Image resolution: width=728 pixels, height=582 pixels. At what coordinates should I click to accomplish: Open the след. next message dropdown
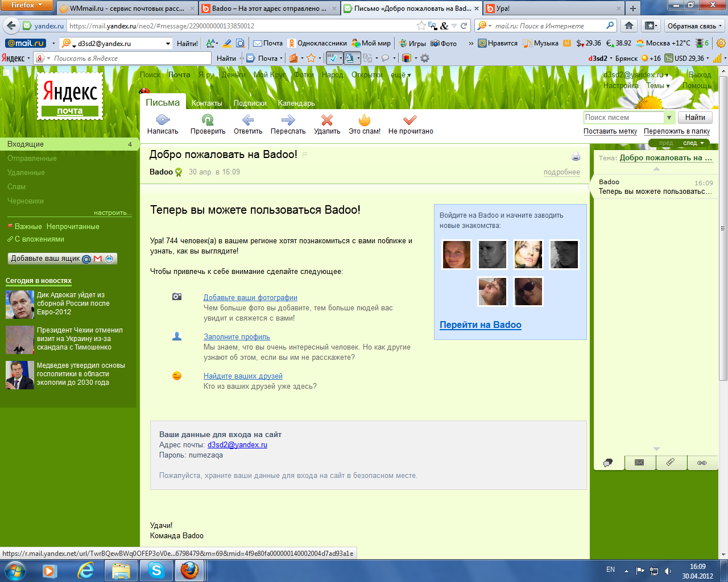[x=693, y=143]
